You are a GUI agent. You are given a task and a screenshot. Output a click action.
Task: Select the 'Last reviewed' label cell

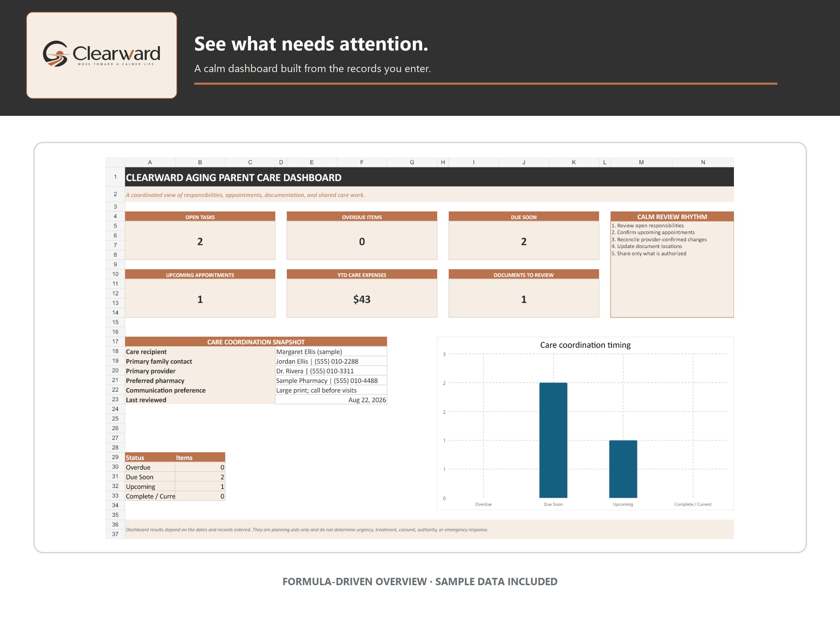tap(200, 400)
